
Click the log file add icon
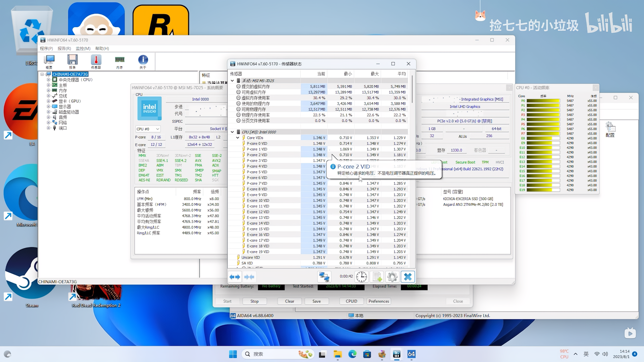pyautogui.click(x=377, y=277)
